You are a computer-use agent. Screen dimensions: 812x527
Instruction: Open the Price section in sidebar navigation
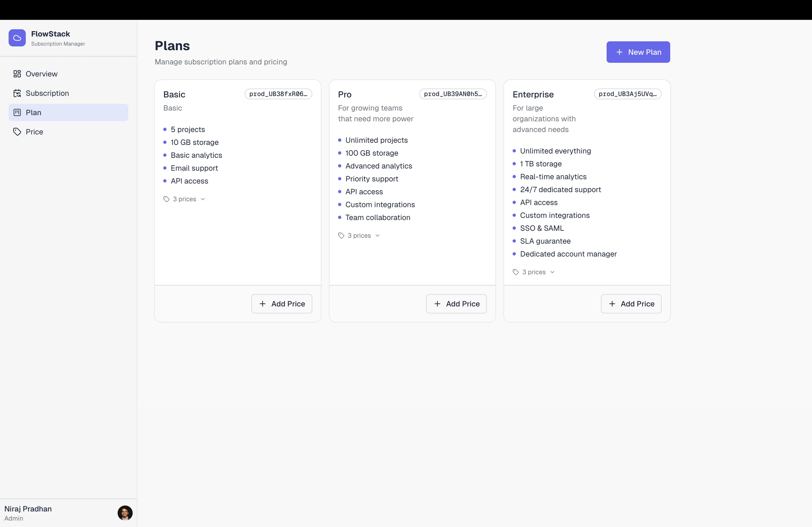(34, 131)
